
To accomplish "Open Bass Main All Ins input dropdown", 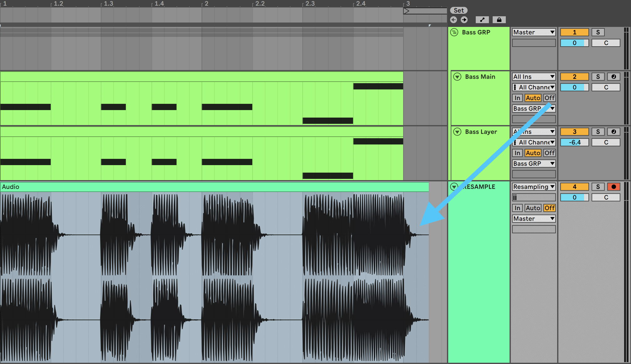I will 534,77.
